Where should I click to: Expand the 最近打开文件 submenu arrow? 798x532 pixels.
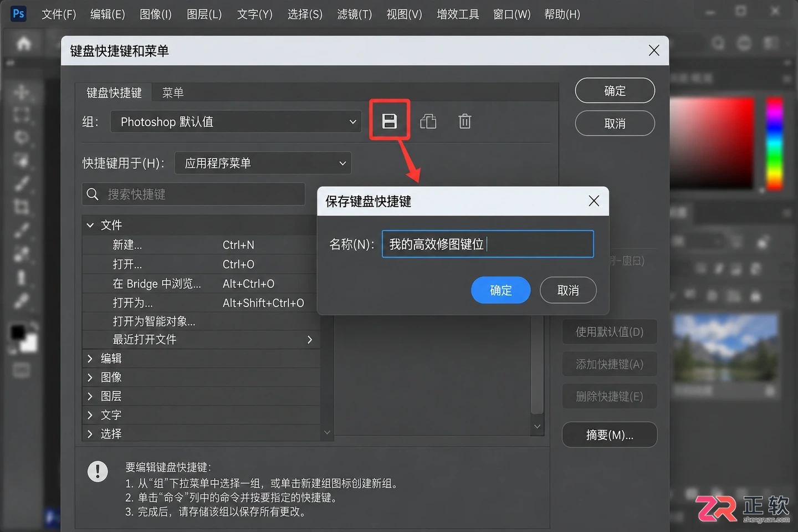click(310, 340)
